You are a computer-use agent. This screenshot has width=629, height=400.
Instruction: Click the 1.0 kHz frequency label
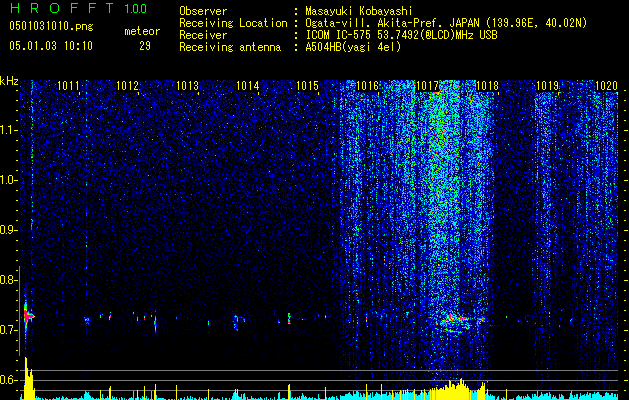click(9, 180)
